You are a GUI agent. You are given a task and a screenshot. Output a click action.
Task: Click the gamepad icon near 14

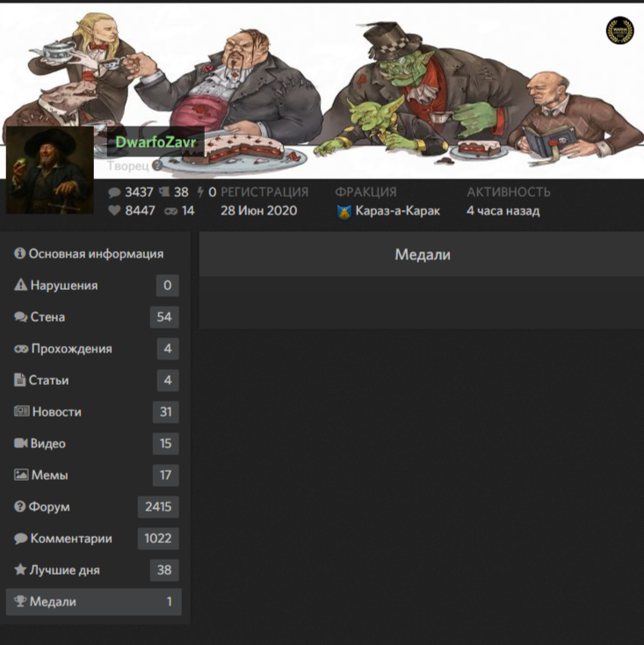(170, 211)
